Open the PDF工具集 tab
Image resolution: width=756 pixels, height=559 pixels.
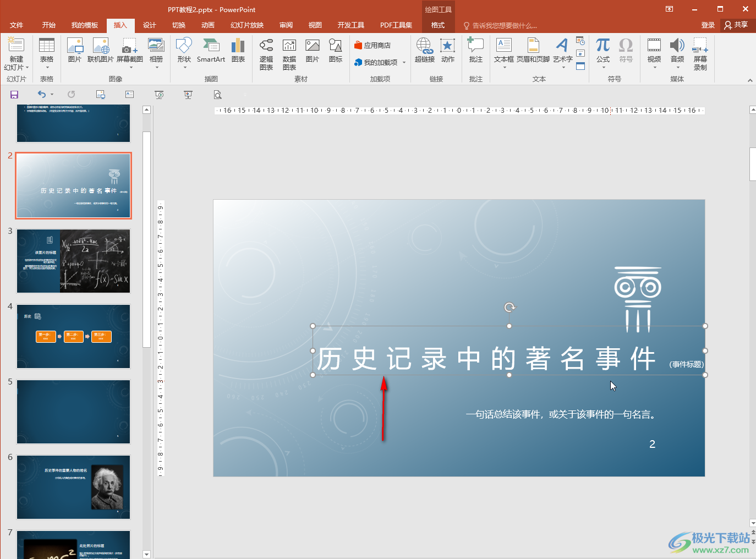coord(396,25)
